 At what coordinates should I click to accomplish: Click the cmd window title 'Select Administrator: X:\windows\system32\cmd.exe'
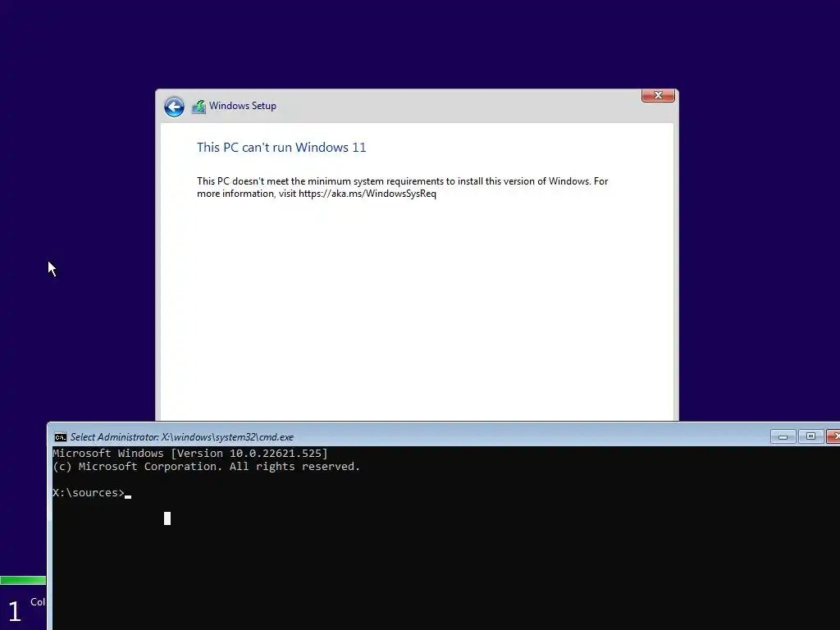182,437
